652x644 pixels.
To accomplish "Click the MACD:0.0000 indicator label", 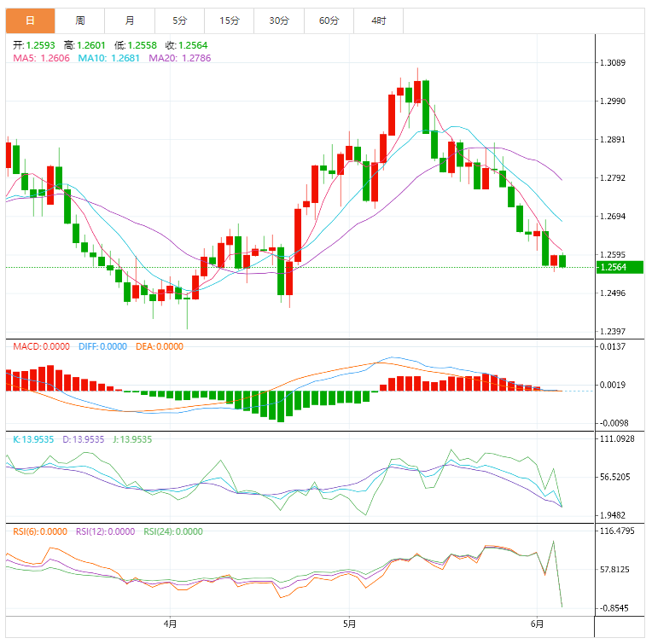I will [41, 346].
